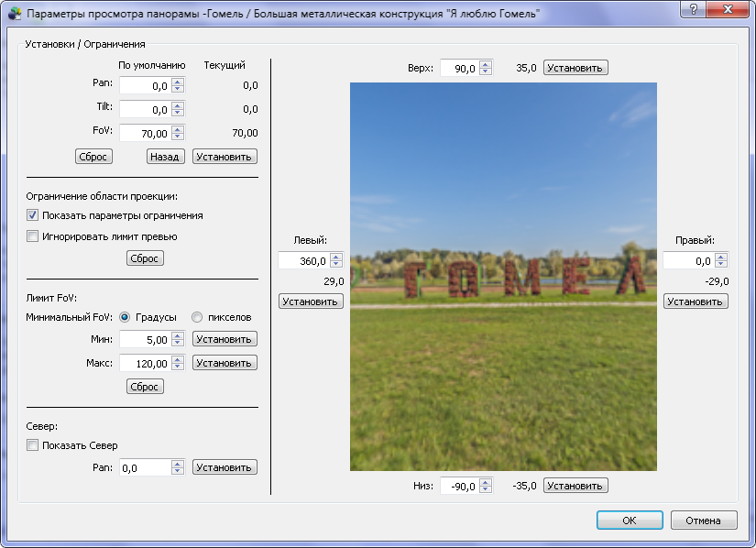The image size is (756, 548).
Task: Click 'Установить' under the 'Левый' limit
Action: 311,301
